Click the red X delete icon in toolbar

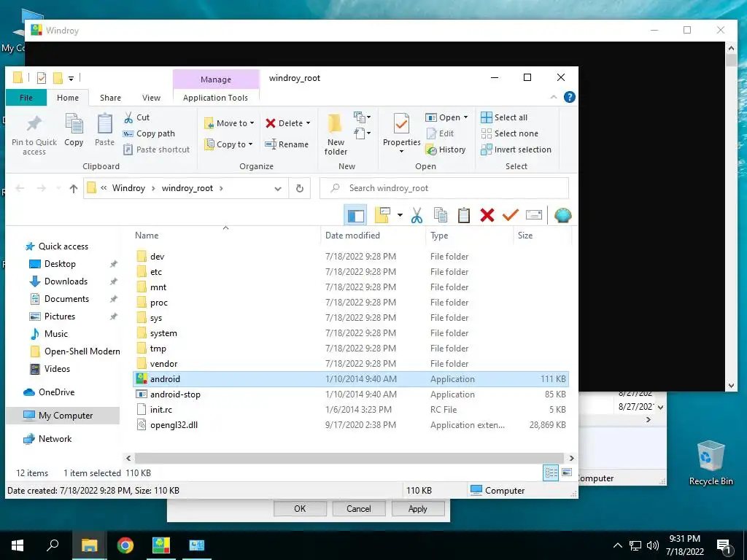click(x=487, y=215)
